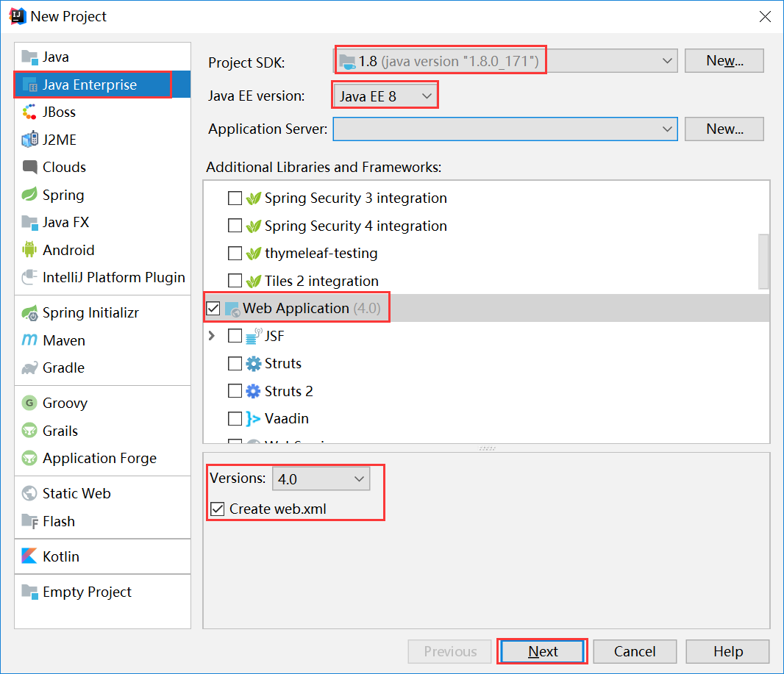784x674 pixels.
Task: Open the Versions 4.0 dropdown
Action: (321, 478)
